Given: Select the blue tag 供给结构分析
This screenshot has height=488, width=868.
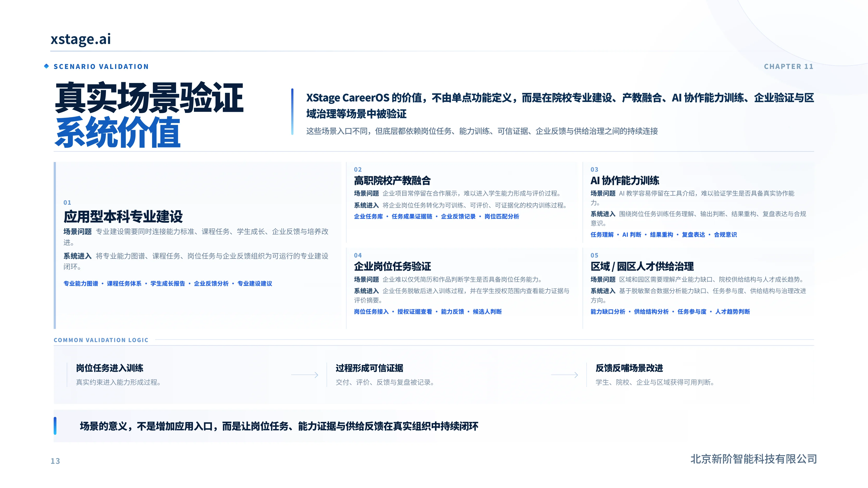Looking at the screenshot, I should [x=651, y=312].
